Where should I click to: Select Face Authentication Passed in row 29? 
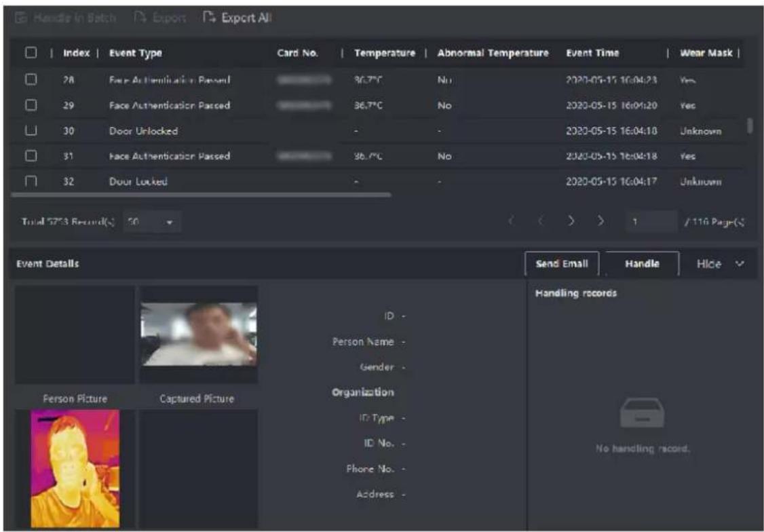pos(170,105)
